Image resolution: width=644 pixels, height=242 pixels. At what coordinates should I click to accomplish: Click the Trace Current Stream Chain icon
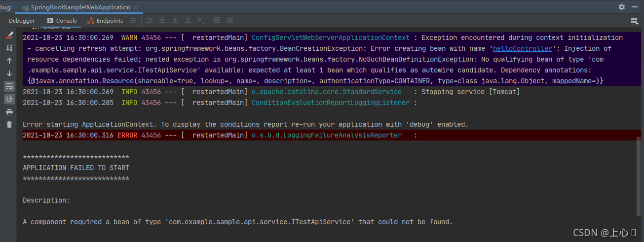230,20
